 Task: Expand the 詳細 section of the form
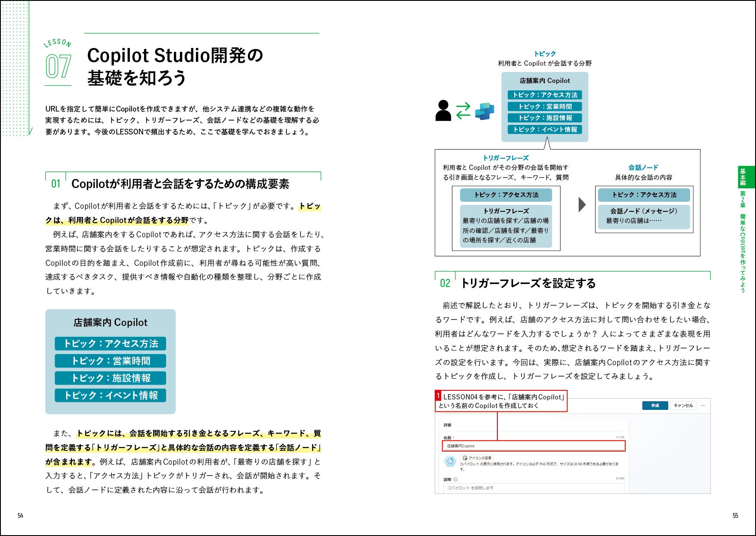coord(446,424)
